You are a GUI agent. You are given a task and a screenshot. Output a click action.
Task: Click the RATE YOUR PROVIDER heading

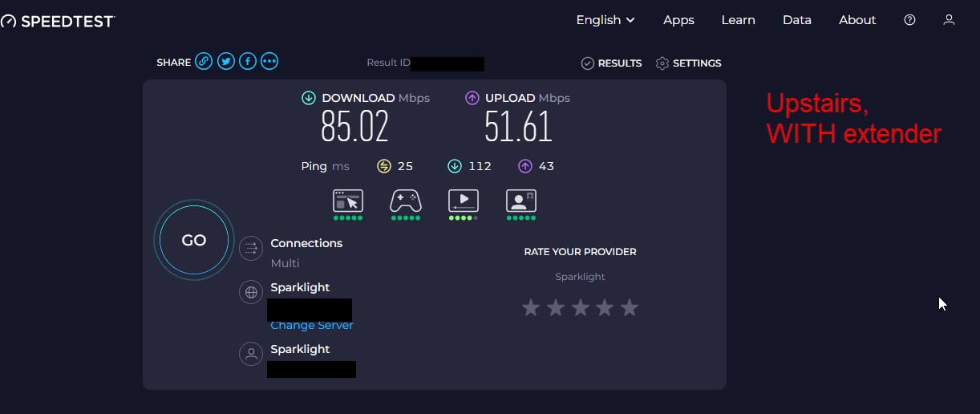[581, 252]
